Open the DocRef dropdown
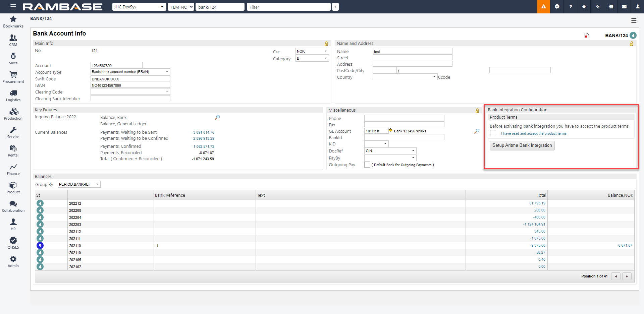Image resolution: width=644 pixels, height=314 pixels. pos(390,151)
